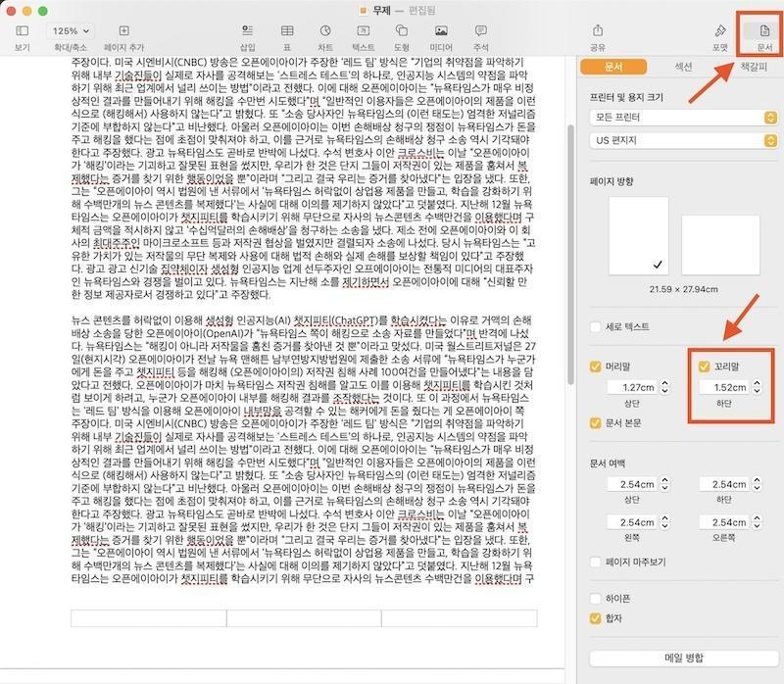This screenshot has width=784, height=684.
Task: Open the 미디어 media icon
Action: [x=441, y=31]
